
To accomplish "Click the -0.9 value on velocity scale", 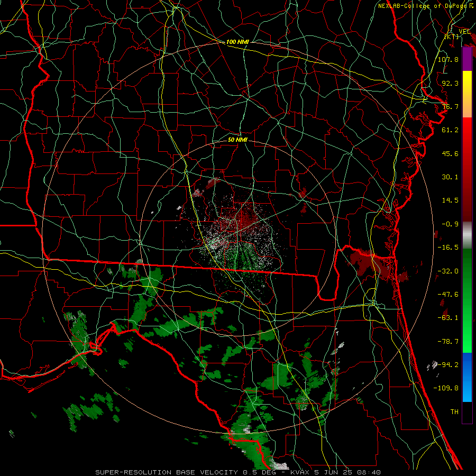I will click(450, 224).
